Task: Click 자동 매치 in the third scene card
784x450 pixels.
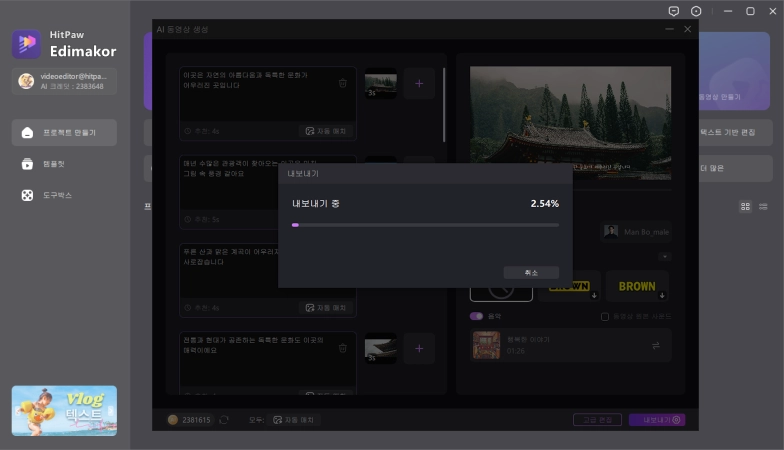Action: coord(326,308)
